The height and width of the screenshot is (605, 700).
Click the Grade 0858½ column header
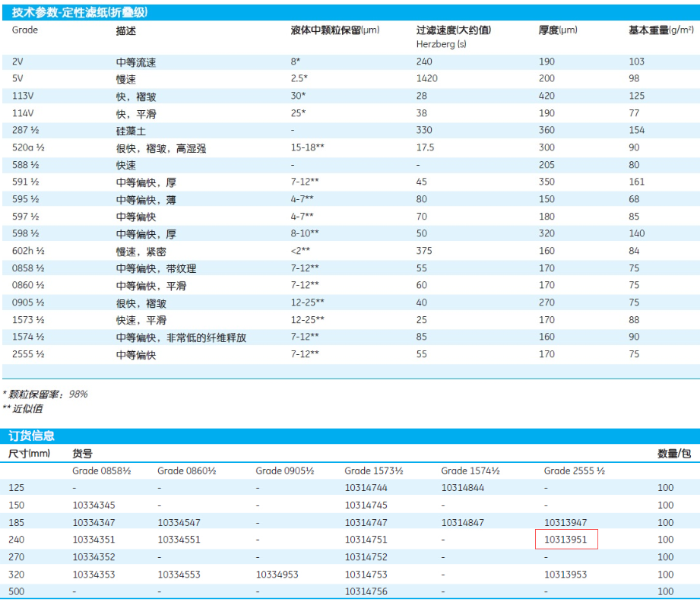pyautogui.click(x=102, y=470)
